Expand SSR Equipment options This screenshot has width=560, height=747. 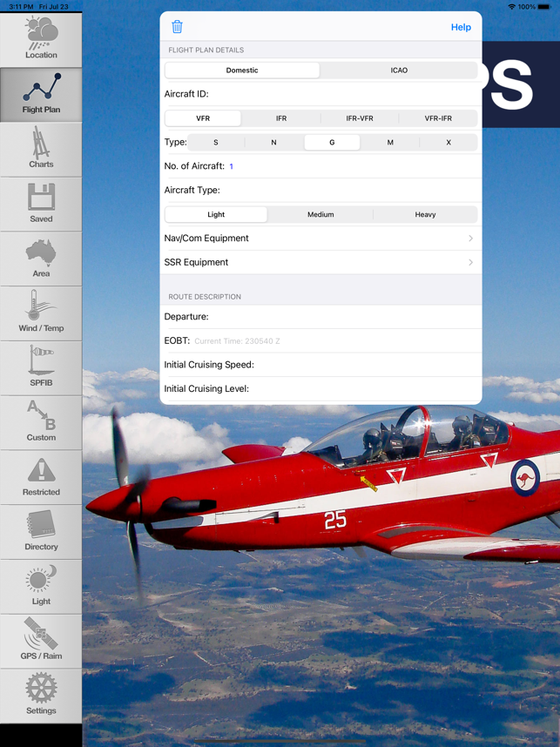[x=320, y=262]
